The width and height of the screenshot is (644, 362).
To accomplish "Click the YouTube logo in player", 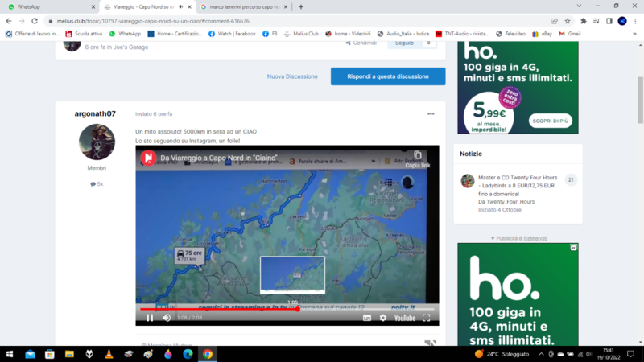I will click(x=404, y=318).
